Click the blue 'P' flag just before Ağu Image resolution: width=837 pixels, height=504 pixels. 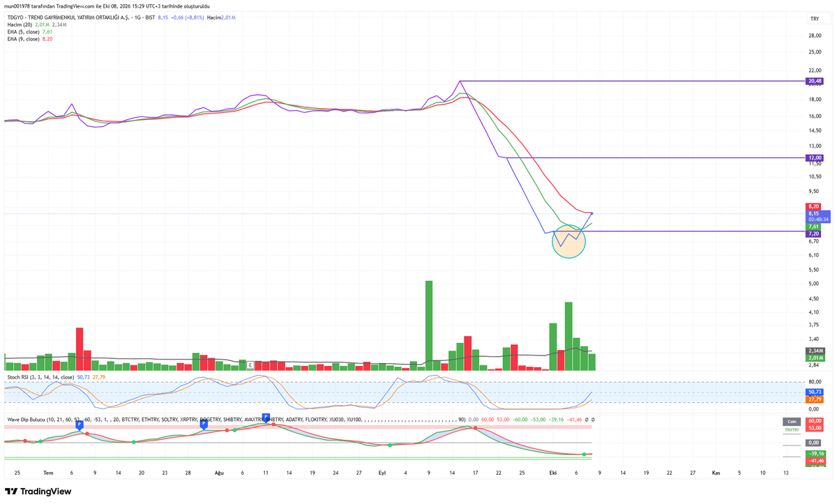coord(204,424)
